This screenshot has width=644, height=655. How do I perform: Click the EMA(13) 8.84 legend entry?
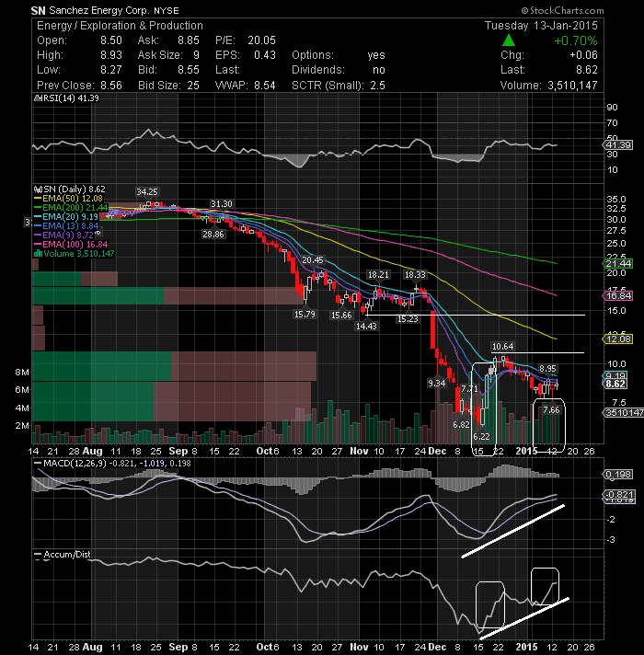pos(66,226)
